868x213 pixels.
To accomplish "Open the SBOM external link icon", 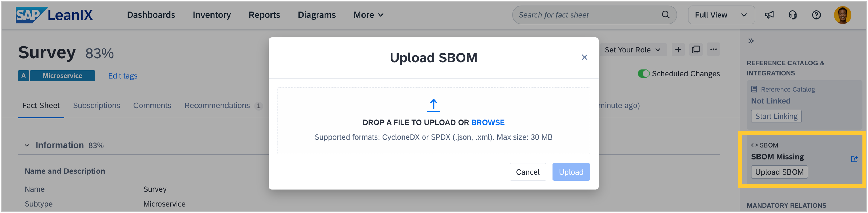I will [x=854, y=159].
